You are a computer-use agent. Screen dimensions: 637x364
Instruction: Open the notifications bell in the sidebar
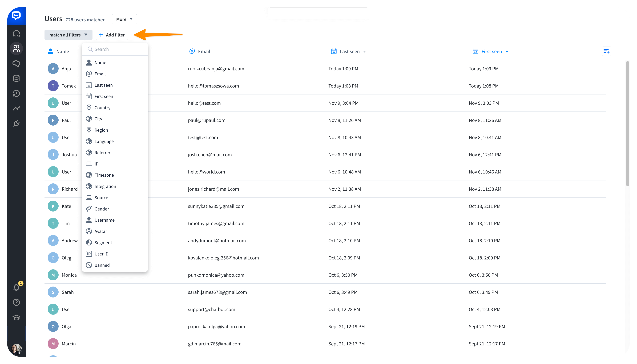(x=17, y=287)
